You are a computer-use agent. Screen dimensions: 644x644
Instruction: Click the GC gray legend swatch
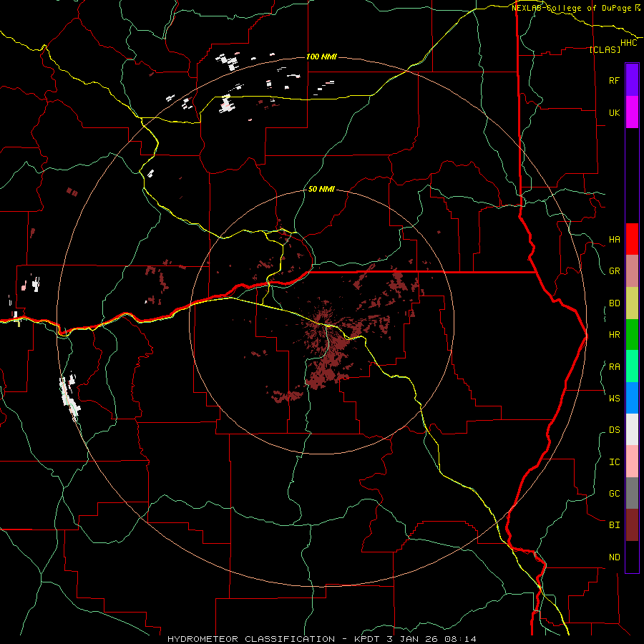(x=632, y=493)
